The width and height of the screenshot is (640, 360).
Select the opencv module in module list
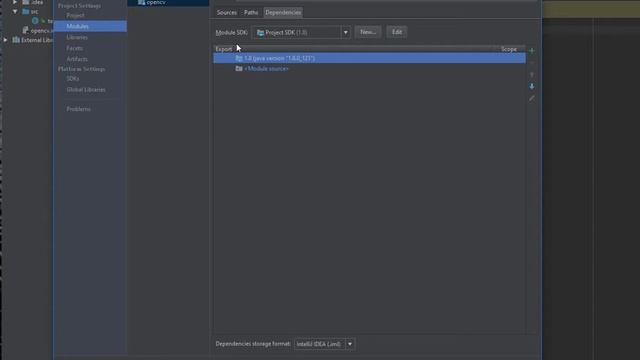tap(168, 2)
